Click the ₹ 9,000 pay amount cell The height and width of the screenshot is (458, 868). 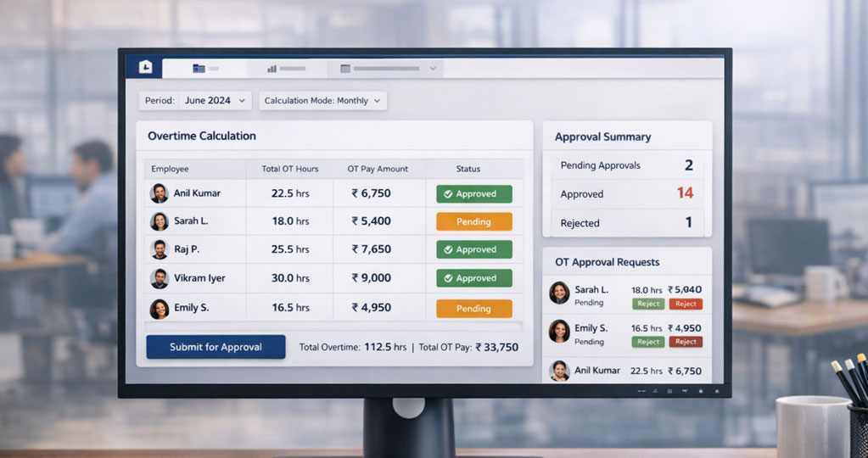(x=372, y=278)
